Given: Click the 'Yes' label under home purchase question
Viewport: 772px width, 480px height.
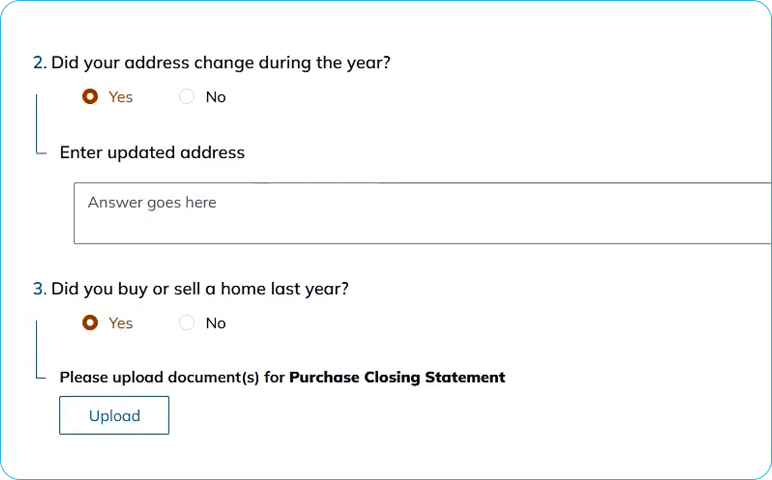Looking at the screenshot, I should [120, 323].
